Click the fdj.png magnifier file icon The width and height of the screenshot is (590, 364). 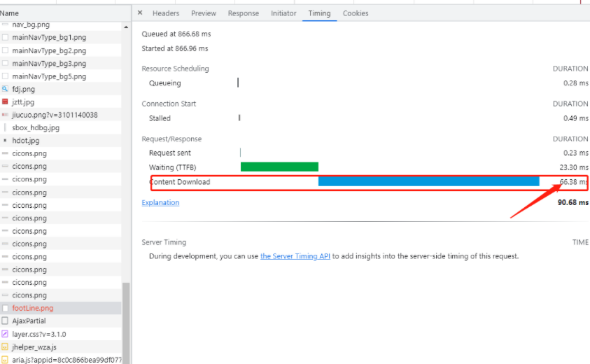(5, 89)
